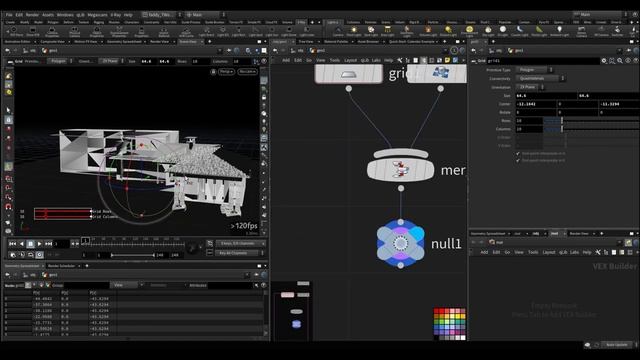The width and height of the screenshot is (640, 360).
Task: Stop playback in playbar
Action: click(31, 244)
